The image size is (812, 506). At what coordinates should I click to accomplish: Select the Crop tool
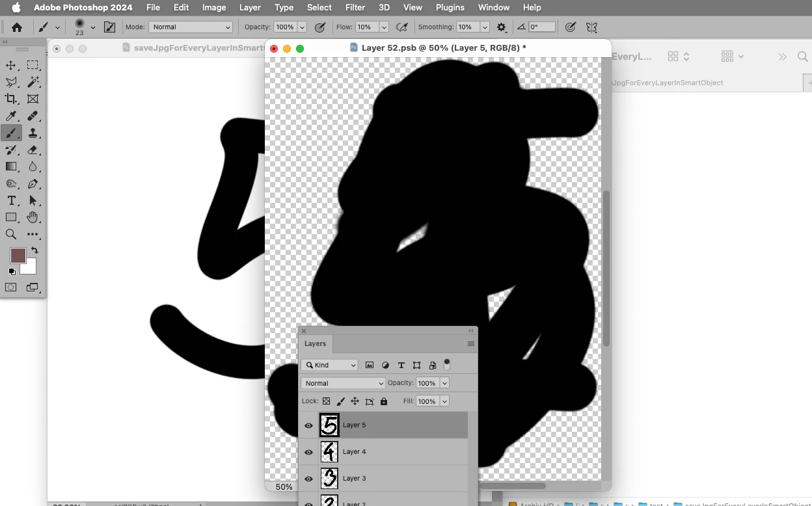[11, 99]
